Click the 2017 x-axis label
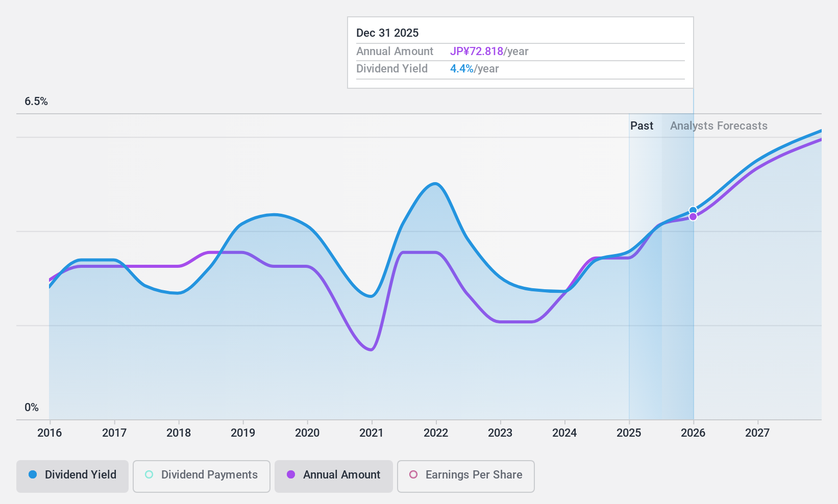The width and height of the screenshot is (838, 504). click(x=114, y=433)
